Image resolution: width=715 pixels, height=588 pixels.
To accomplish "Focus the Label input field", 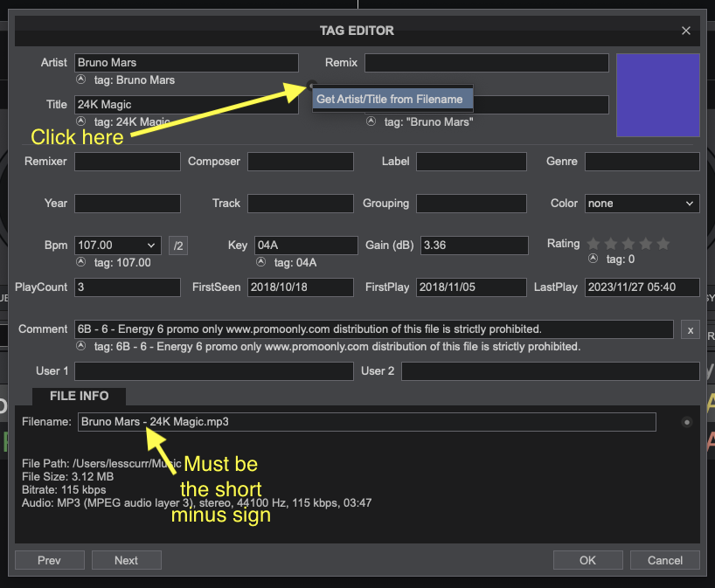I will pyautogui.click(x=471, y=162).
